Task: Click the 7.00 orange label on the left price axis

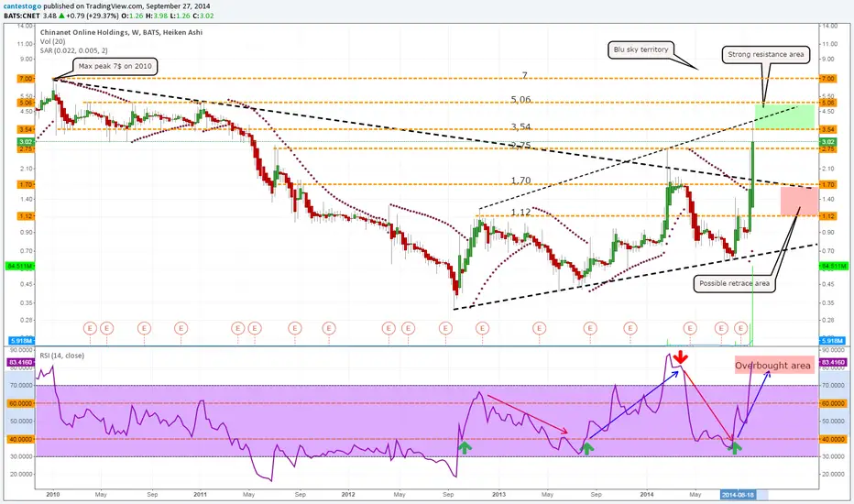Action: [x=27, y=79]
